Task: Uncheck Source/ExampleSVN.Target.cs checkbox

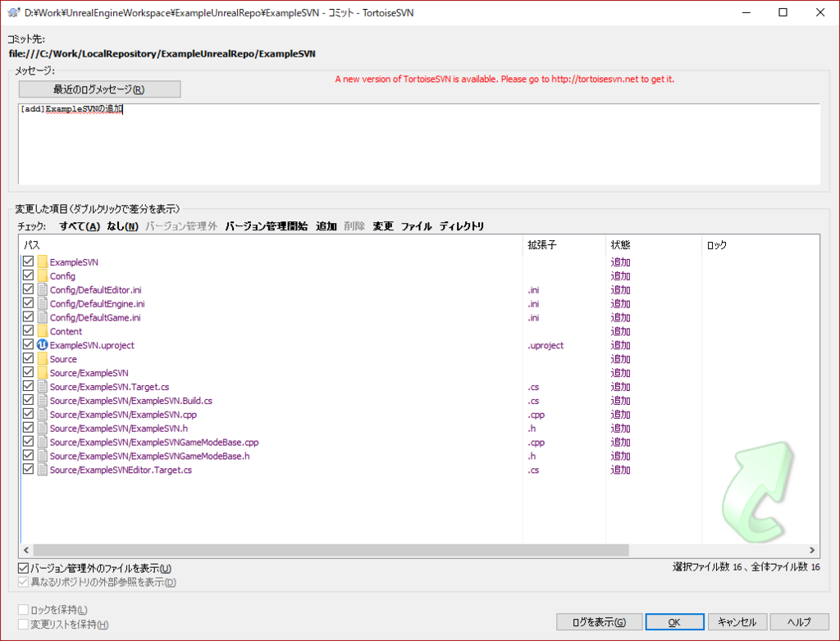Action: (29, 386)
